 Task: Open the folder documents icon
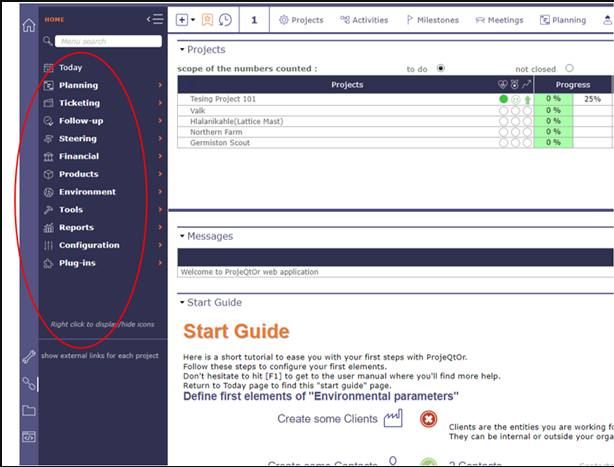tap(28, 410)
